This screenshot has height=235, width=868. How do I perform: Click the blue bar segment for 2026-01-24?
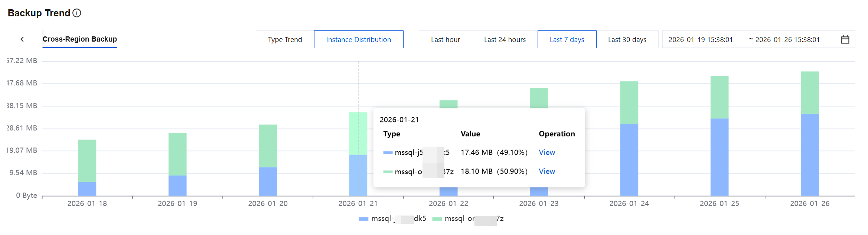tap(629, 160)
